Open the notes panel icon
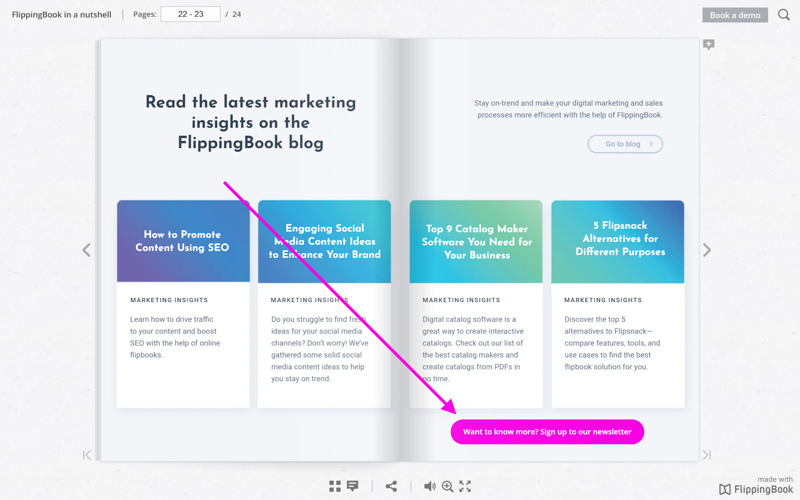 coord(353,486)
